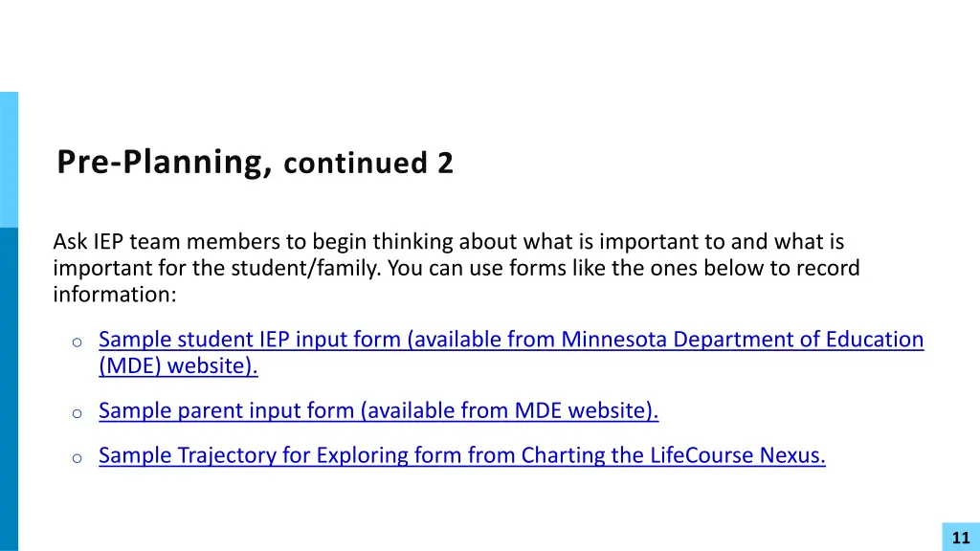980x551 pixels.
Task: Click the bullet before the Trajectory link
Action: pos(77,458)
